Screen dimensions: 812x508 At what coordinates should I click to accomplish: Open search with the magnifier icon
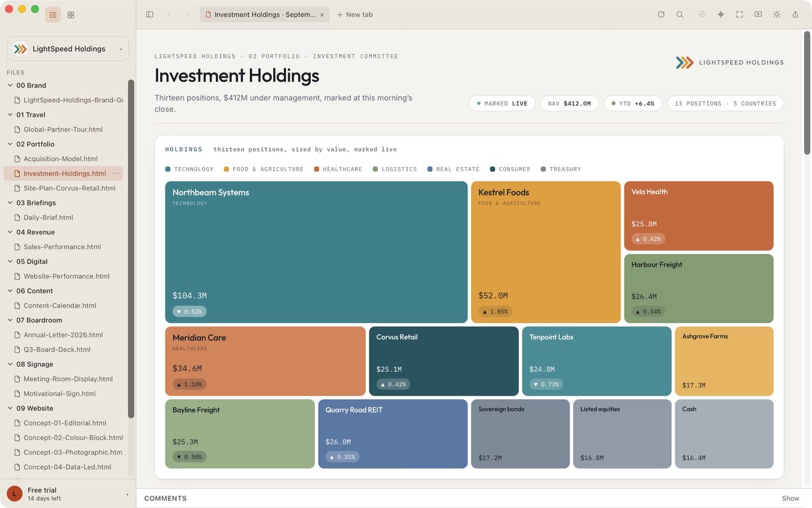click(x=680, y=15)
